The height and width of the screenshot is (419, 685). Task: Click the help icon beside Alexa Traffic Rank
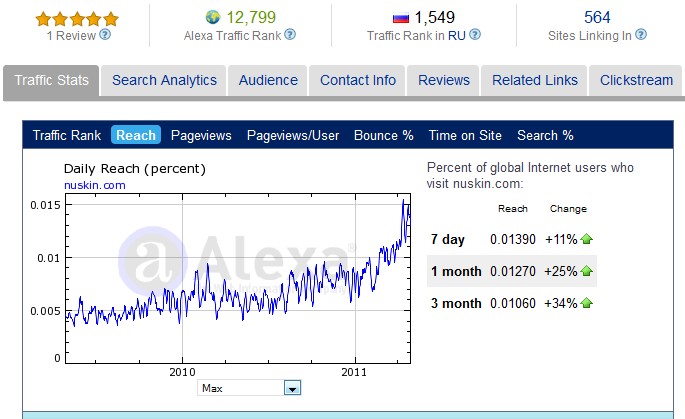(x=290, y=35)
